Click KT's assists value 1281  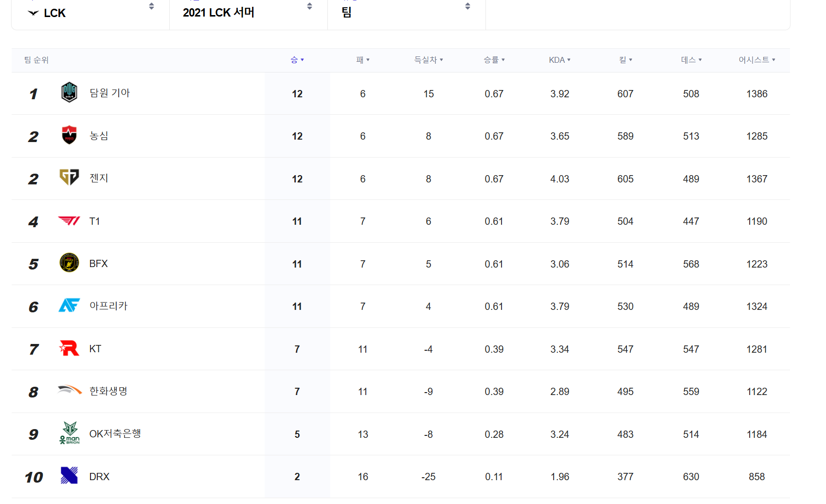(x=757, y=349)
